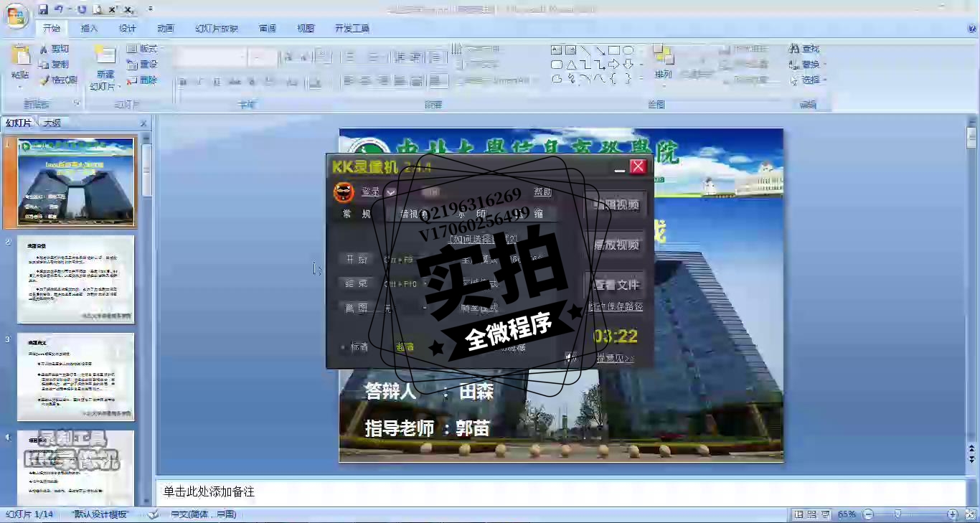
Task: Click the 修改保存路径 link in KK录像机
Action: tap(616, 307)
